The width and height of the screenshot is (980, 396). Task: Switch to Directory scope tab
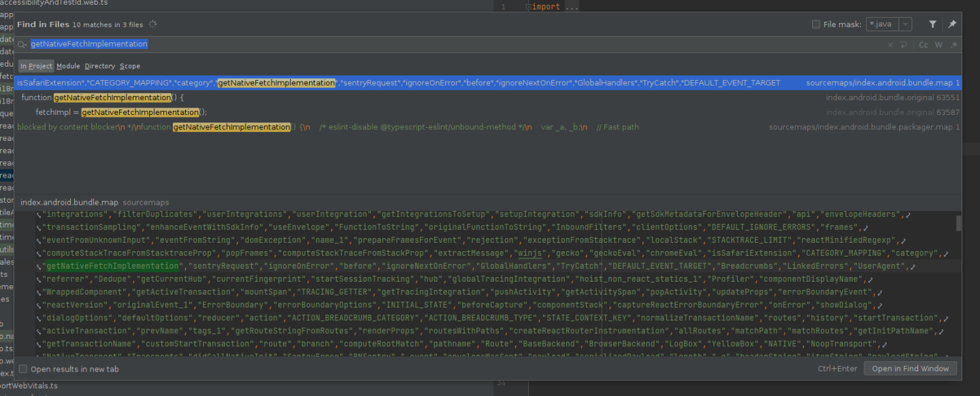[x=100, y=66]
